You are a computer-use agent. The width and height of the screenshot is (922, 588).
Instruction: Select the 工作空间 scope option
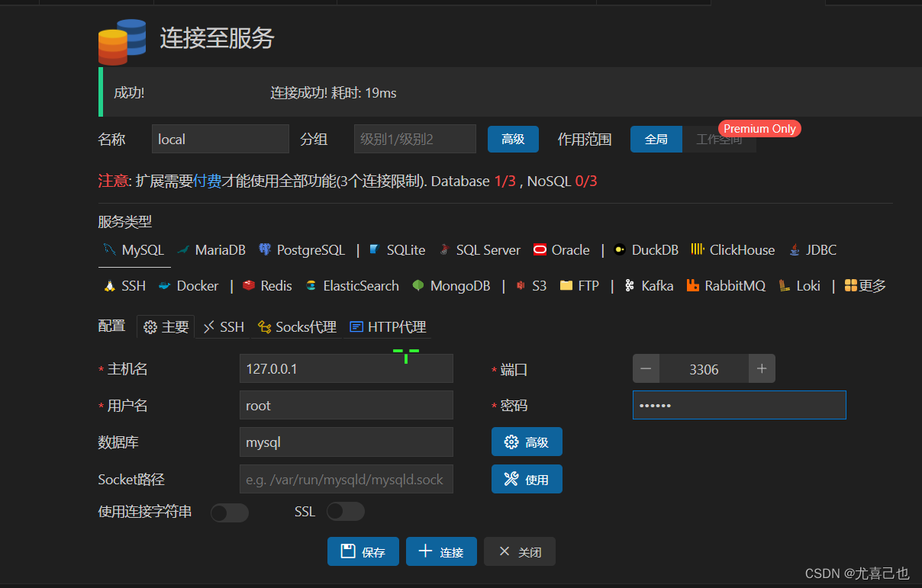click(719, 140)
